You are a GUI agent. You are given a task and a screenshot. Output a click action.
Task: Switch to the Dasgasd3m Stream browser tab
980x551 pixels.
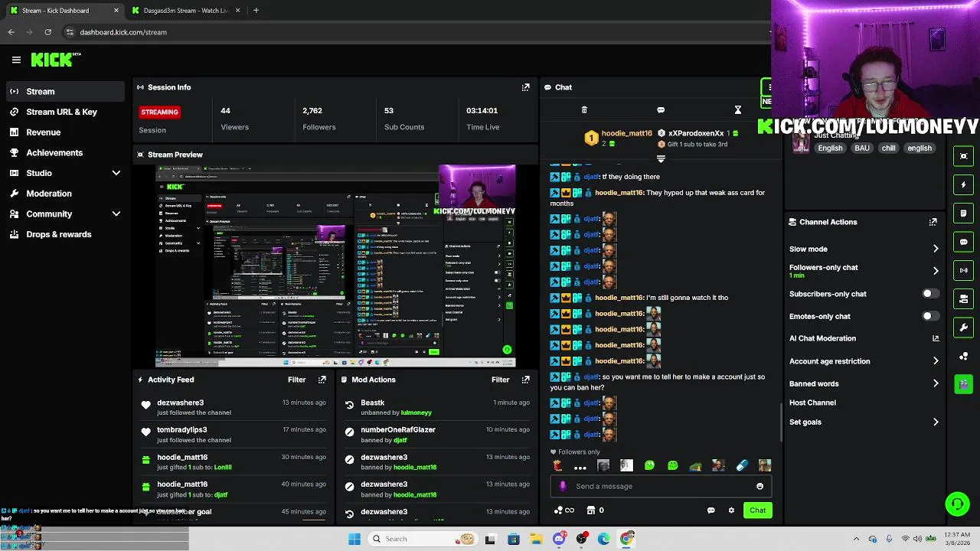(x=185, y=11)
